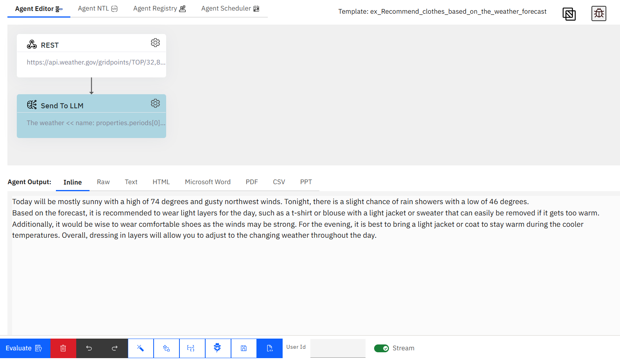This screenshot has width=620, height=364.
Task: Click the document code export icon
Action: click(270, 348)
